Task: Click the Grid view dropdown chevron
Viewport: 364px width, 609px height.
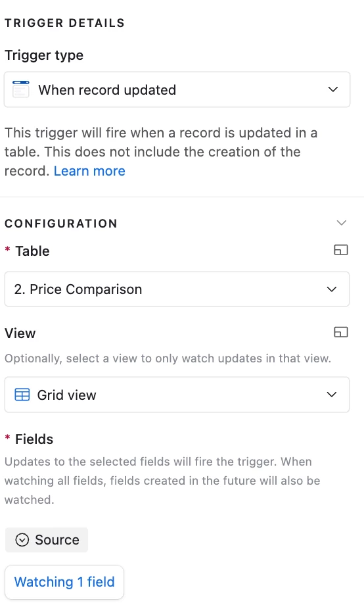Action: pos(331,395)
